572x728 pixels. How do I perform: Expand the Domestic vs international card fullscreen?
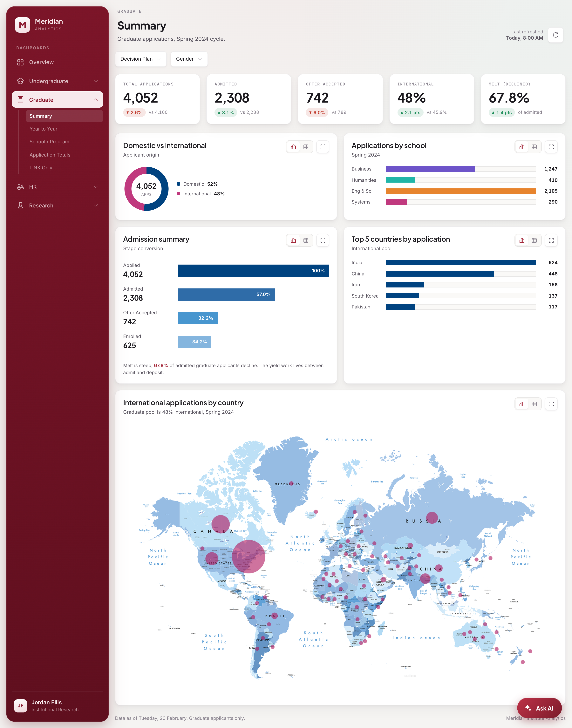[x=323, y=147]
